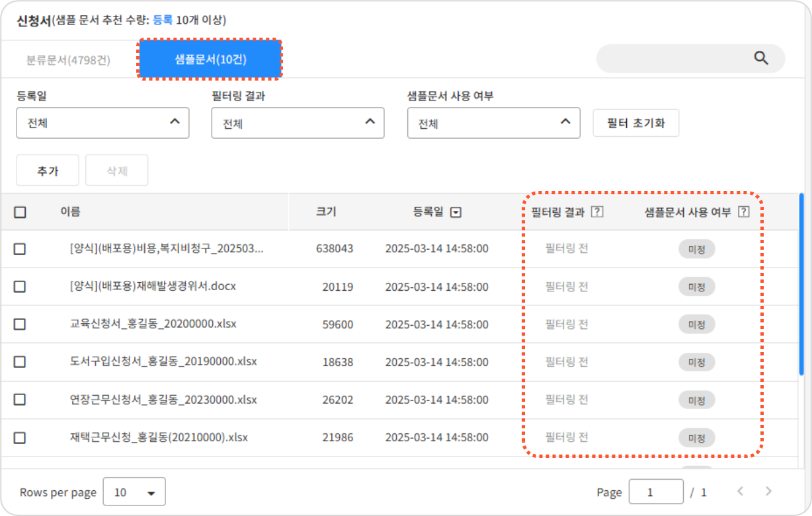812x516 pixels.
Task: Open the 등록일 filter dropdown
Action: 102,123
